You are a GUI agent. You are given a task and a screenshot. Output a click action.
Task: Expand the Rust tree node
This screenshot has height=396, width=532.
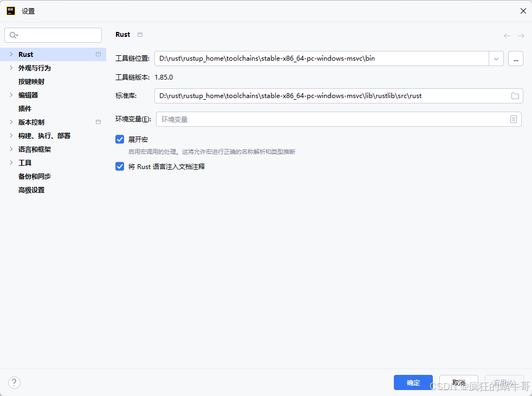pyautogui.click(x=11, y=54)
